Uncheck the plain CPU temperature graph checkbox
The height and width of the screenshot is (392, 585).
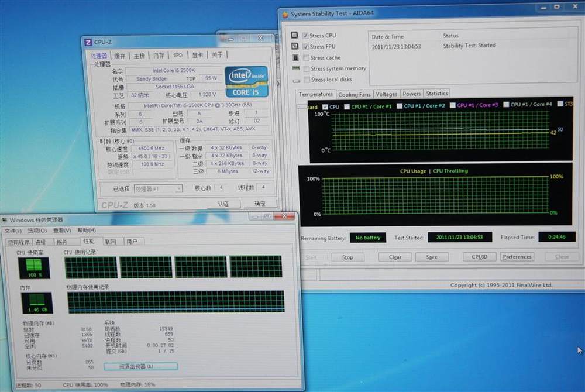coord(325,107)
